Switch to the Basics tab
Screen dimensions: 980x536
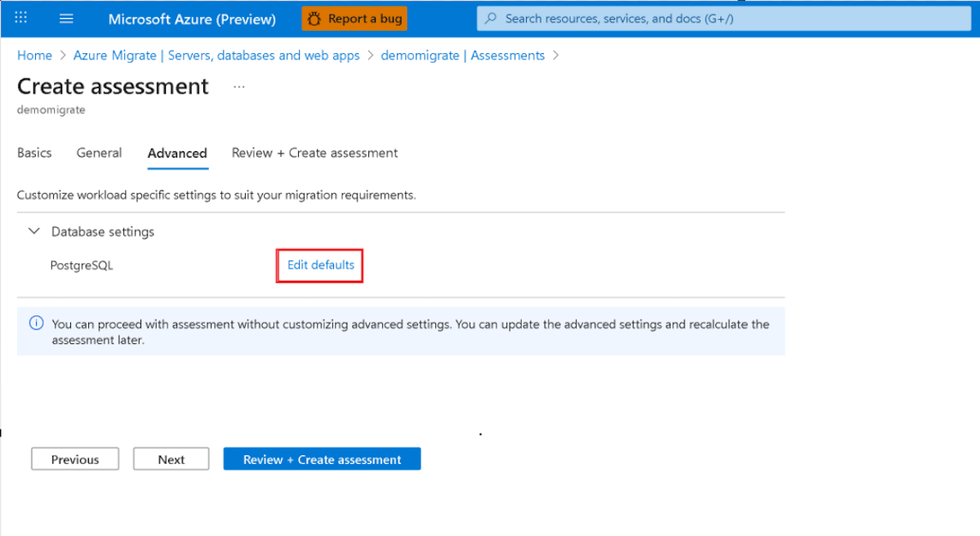[34, 153]
